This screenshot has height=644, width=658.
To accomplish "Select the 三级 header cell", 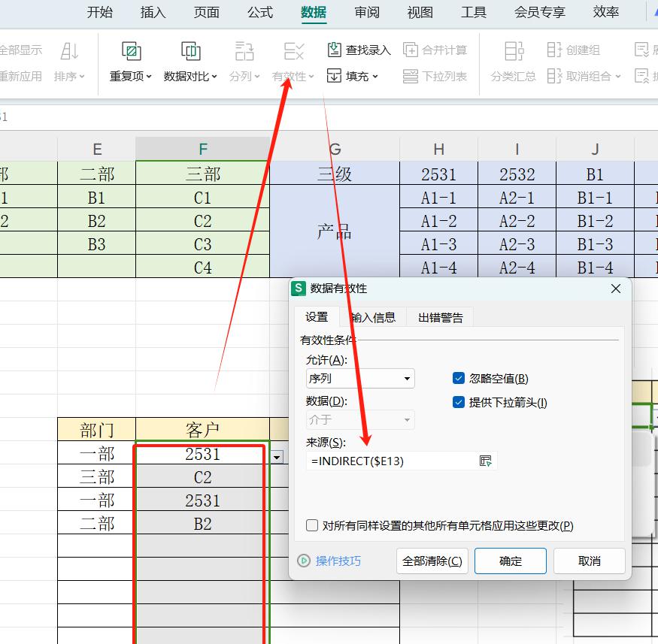I will tap(335, 174).
